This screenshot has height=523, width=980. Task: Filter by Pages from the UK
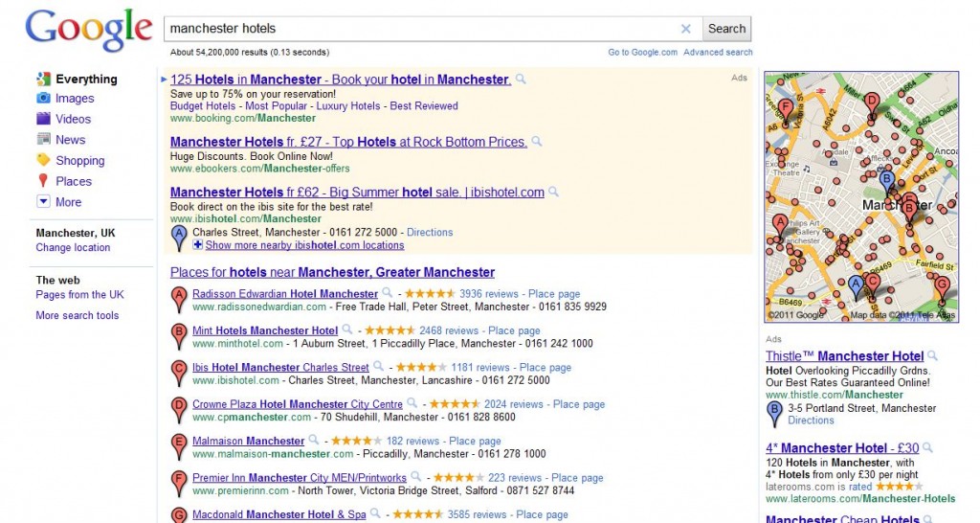[79, 295]
